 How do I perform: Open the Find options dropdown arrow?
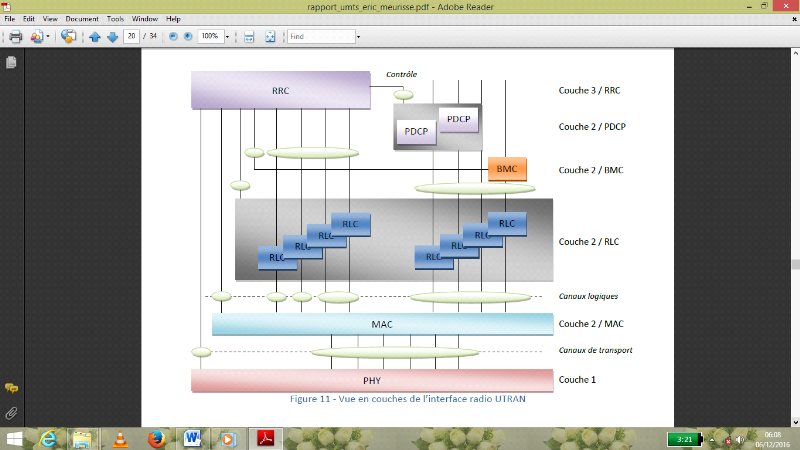coord(358,37)
